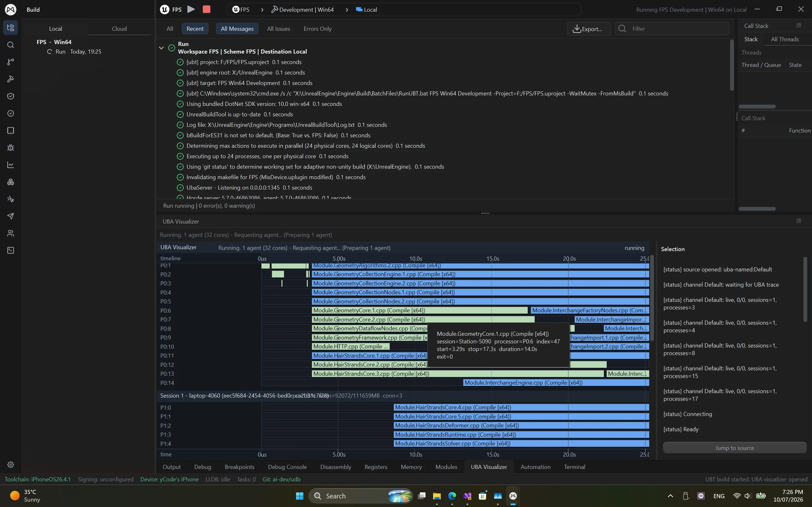Show All builds filter

pyautogui.click(x=170, y=29)
